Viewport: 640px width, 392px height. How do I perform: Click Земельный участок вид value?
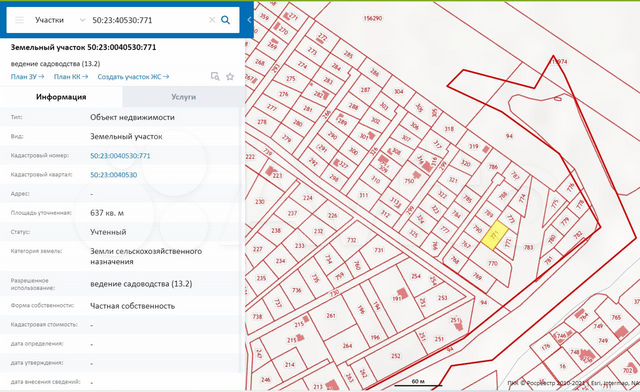click(126, 136)
